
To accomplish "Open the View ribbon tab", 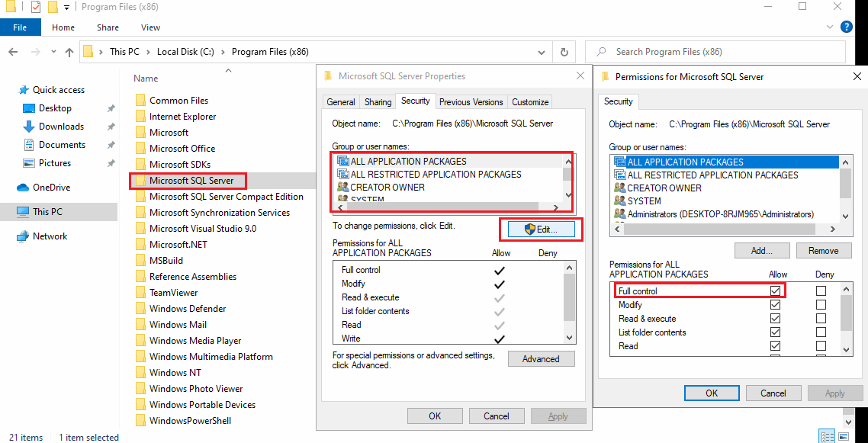I will pyautogui.click(x=150, y=27).
